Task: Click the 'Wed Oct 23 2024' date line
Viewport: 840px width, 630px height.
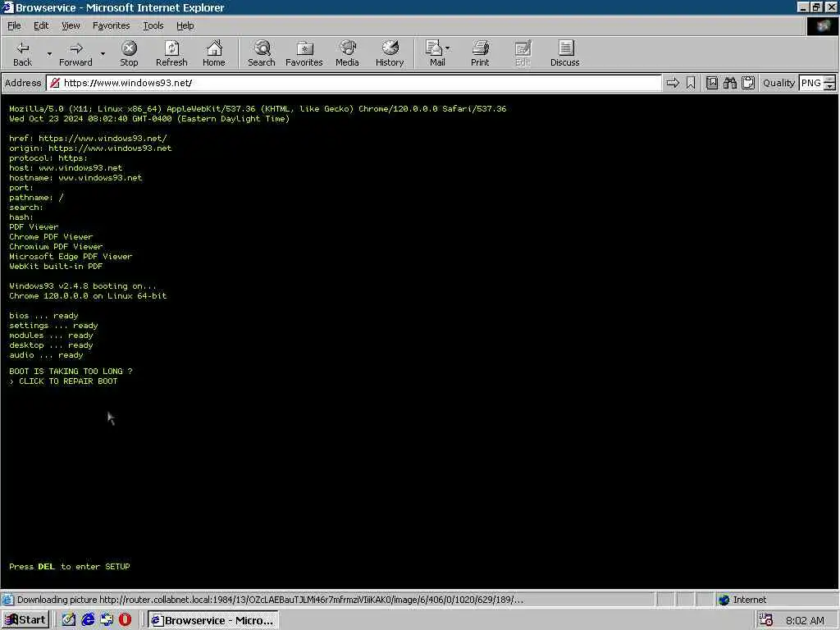Action: coord(149,118)
